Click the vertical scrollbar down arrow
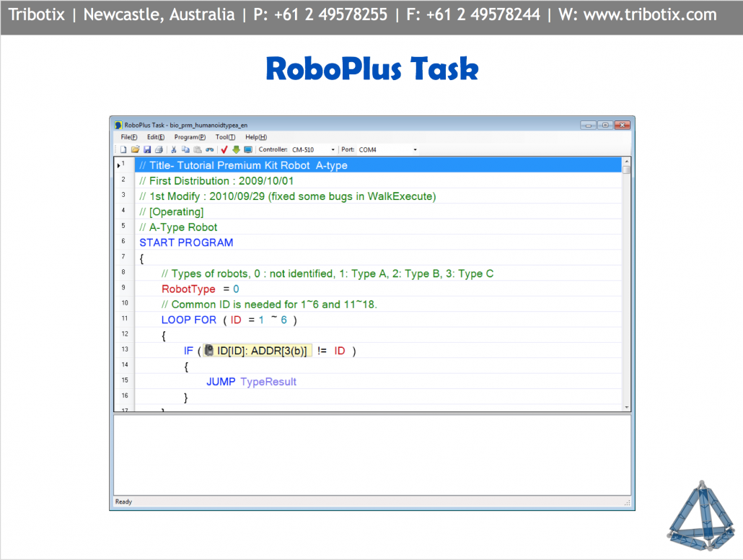The width and height of the screenshot is (743, 560). click(625, 406)
